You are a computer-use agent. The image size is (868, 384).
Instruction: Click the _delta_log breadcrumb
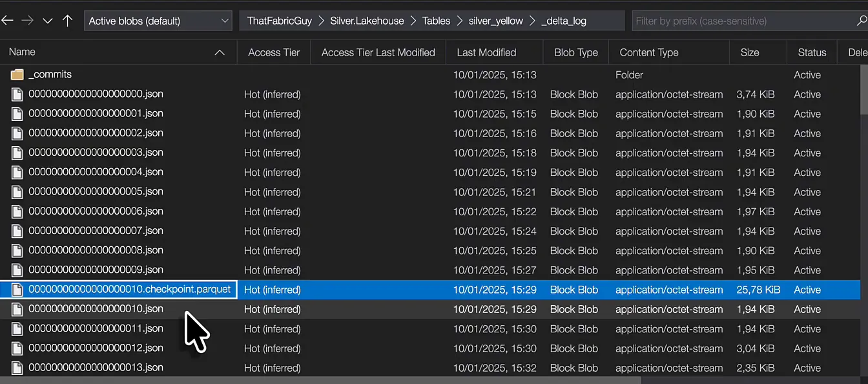564,21
